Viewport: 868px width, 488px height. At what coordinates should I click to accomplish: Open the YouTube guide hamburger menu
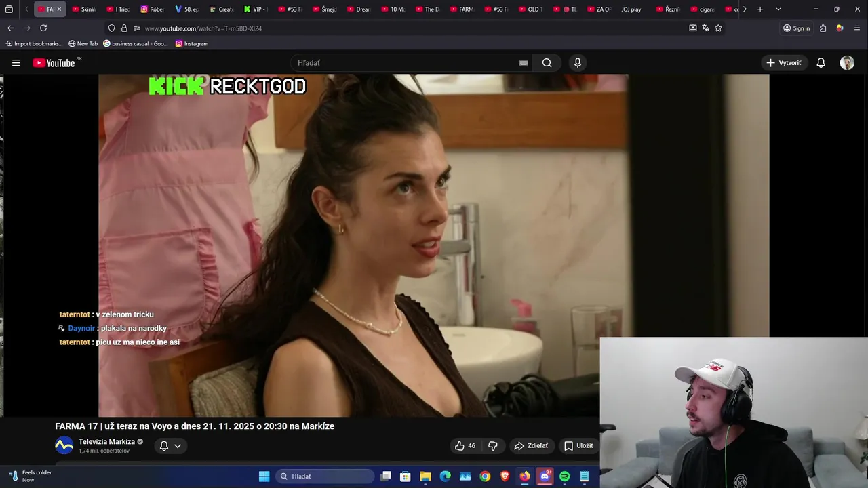[x=16, y=63]
